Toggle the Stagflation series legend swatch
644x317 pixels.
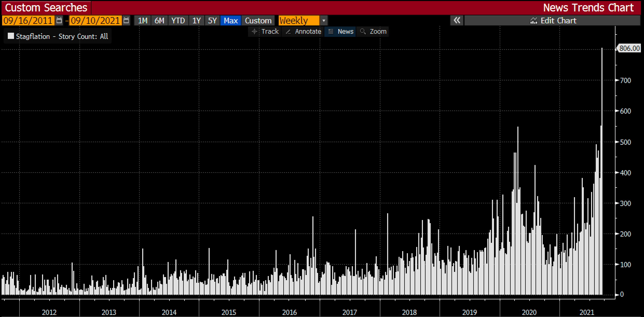click(11, 36)
